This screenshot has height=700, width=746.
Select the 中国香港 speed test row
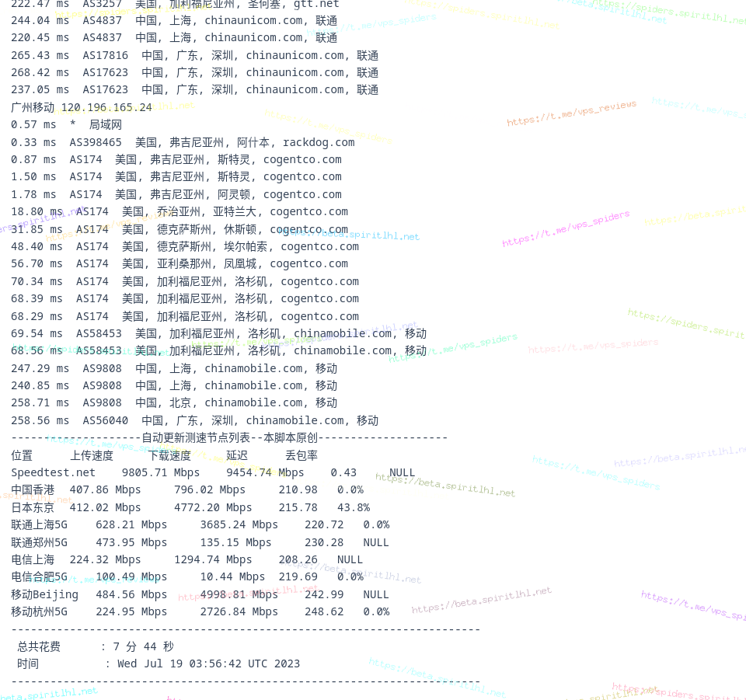click(x=187, y=489)
